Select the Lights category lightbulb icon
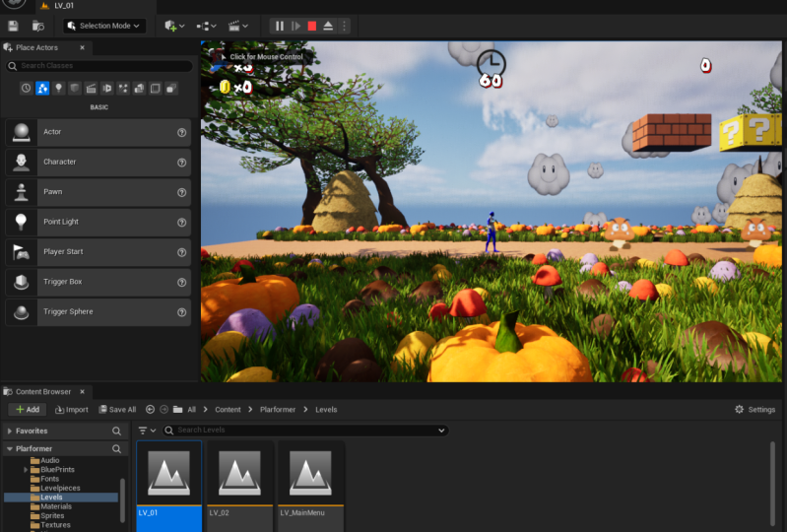 59,89
